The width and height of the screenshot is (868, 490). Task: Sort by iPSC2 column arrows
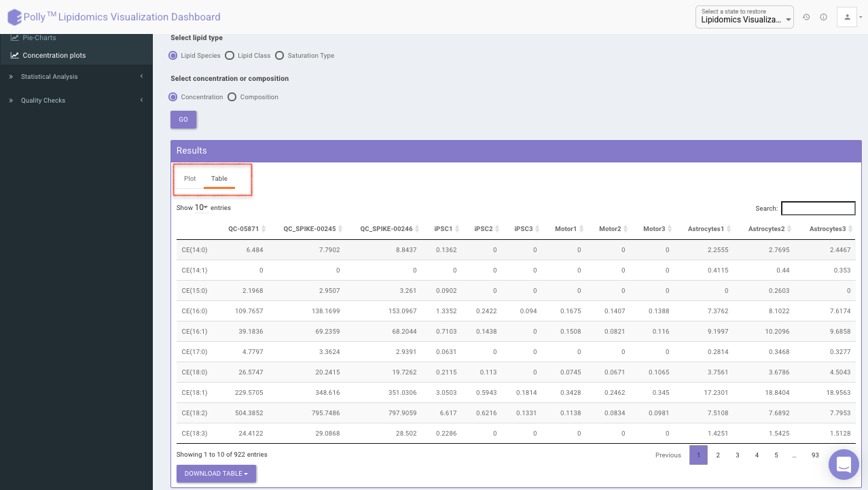tap(497, 229)
